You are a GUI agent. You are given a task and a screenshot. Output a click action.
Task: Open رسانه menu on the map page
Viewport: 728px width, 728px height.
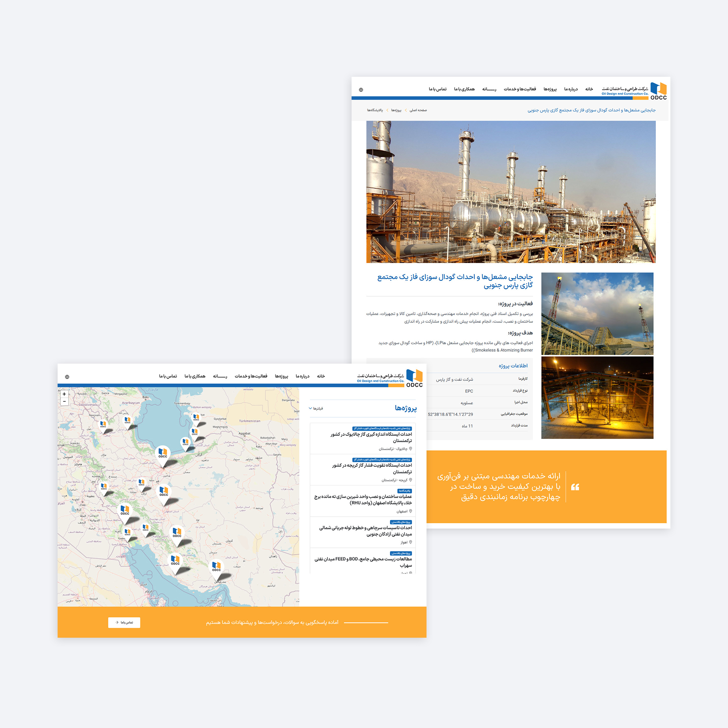(220, 376)
